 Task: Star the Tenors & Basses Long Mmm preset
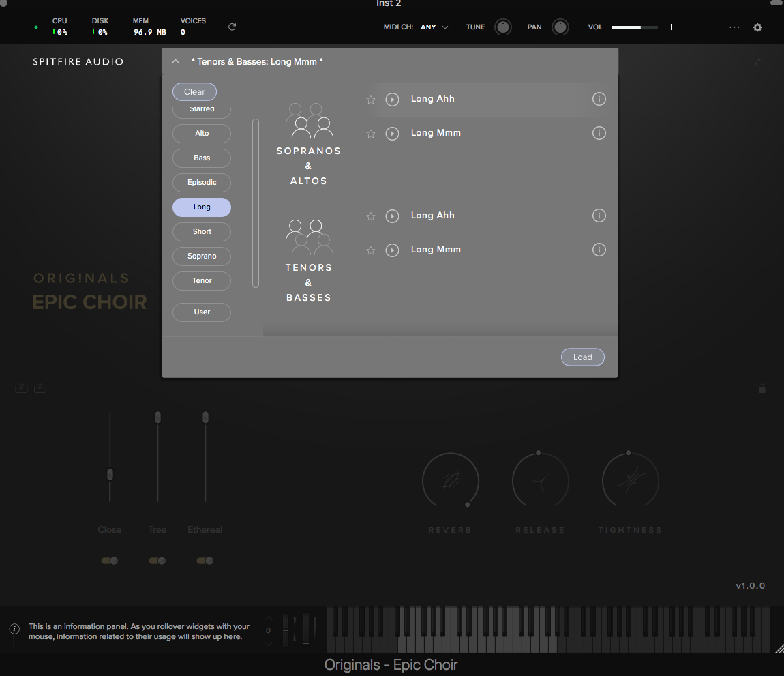(x=370, y=250)
